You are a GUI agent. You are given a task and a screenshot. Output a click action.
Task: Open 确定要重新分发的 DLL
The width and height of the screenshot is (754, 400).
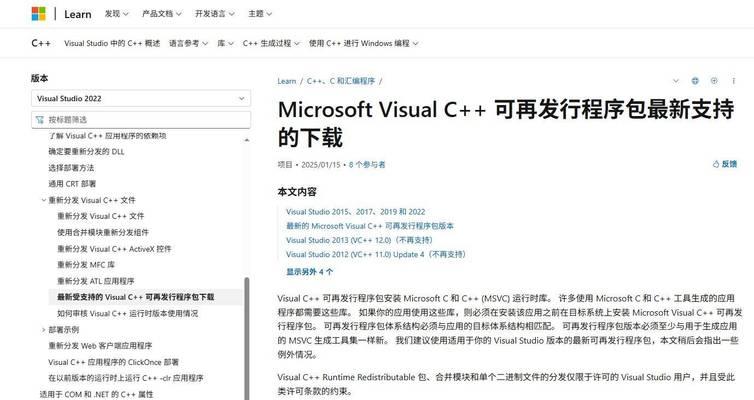pos(86,151)
